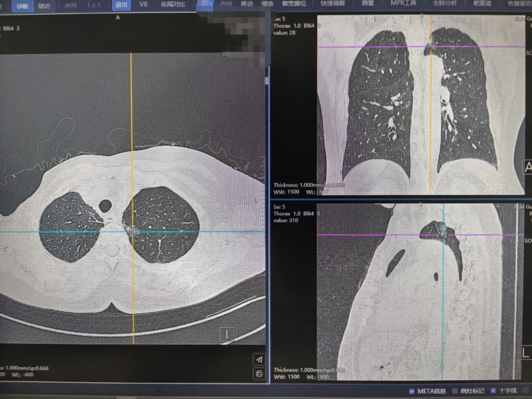Select the 缩放 zoom tool

click(x=267, y=4)
